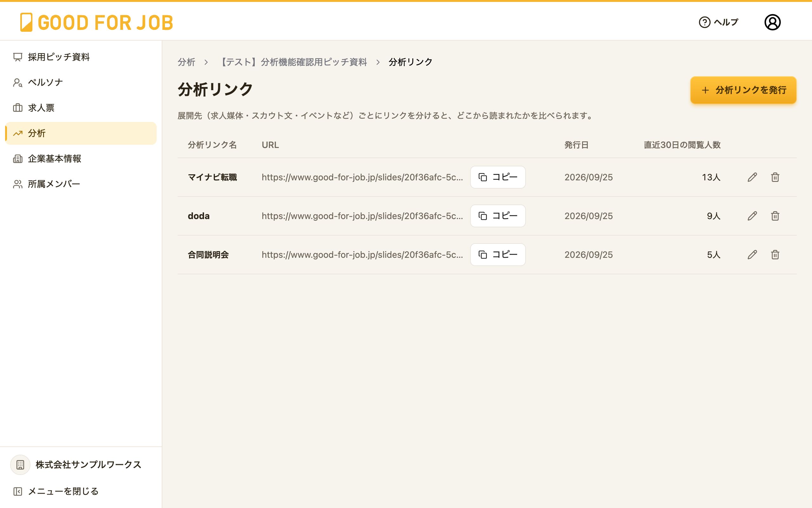Open 所属メンバー in the sidebar
812x508 pixels.
[x=81, y=184]
